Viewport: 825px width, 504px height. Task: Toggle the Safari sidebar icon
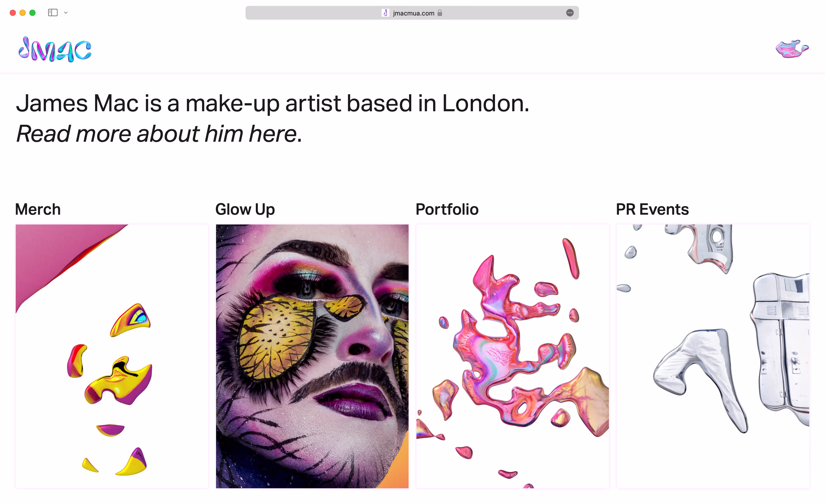pyautogui.click(x=53, y=13)
